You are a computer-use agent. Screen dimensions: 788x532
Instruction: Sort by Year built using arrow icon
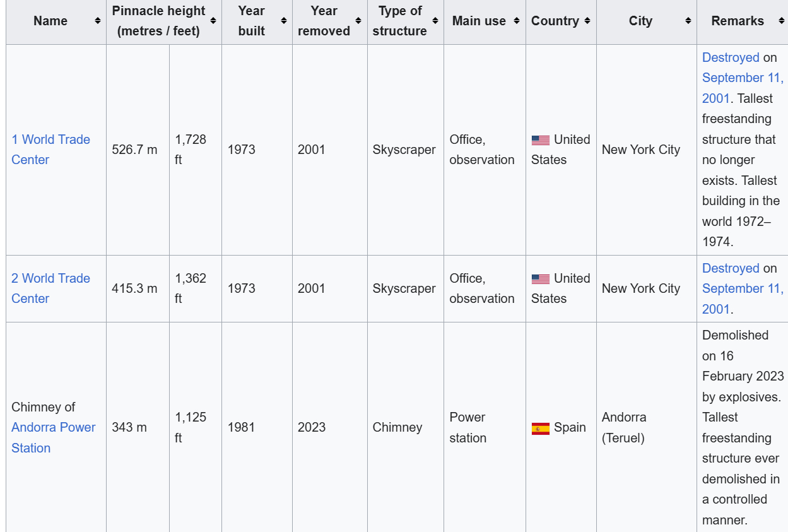(x=284, y=21)
